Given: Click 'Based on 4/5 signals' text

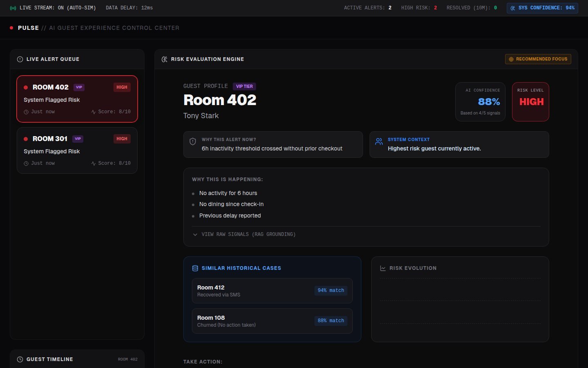Looking at the screenshot, I should pyautogui.click(x=480, y=113).
